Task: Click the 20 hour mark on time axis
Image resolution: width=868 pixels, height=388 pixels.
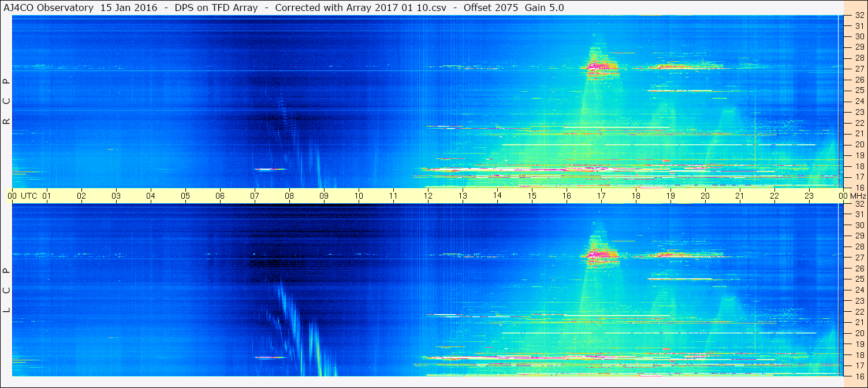Action: pos(705,196)
